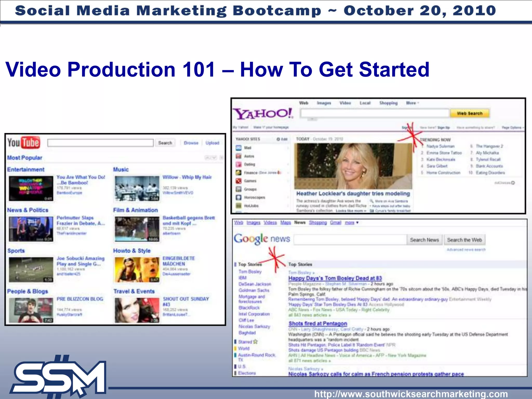
Task: Play the Basketball gegen Brett video thumbnail
Action: point(137,229)
